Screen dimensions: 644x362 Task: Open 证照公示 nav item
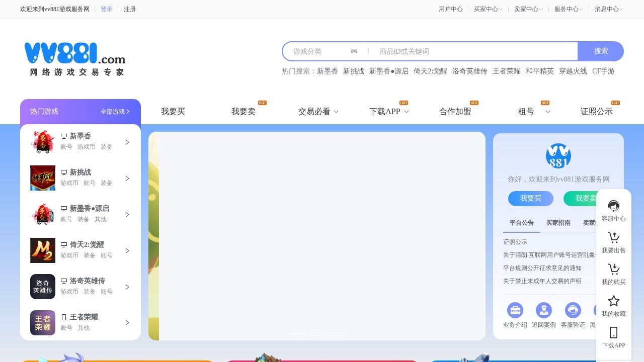(597, 112)
